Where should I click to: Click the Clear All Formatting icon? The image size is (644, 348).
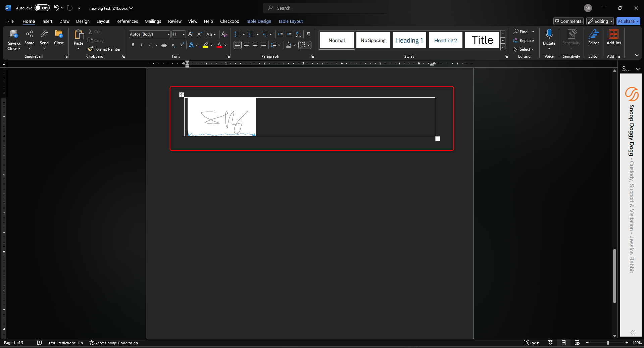(224, 34)
